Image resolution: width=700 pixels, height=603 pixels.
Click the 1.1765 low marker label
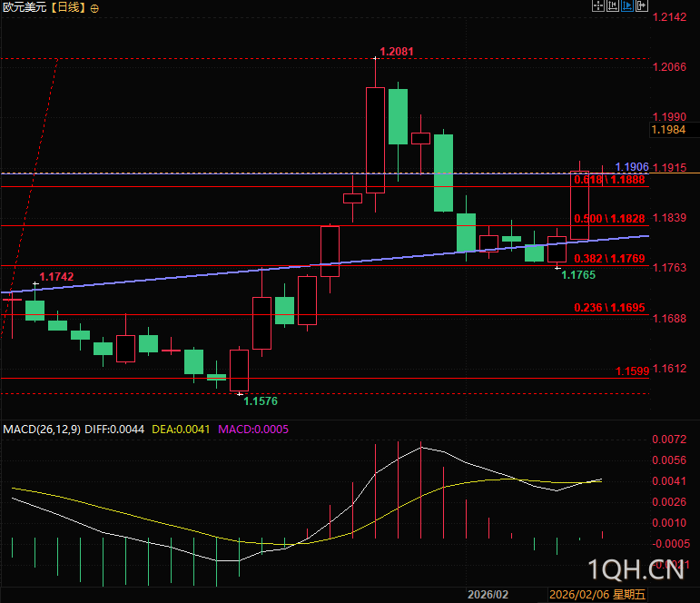coord(578,274)
